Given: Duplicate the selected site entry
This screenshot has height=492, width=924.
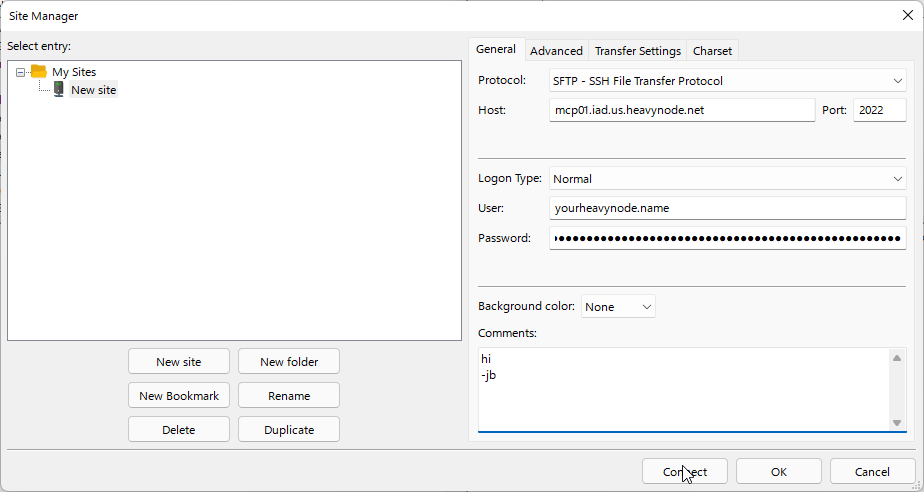Looking at the screenshot, I should pyautogui.click(x=288, y=430).
